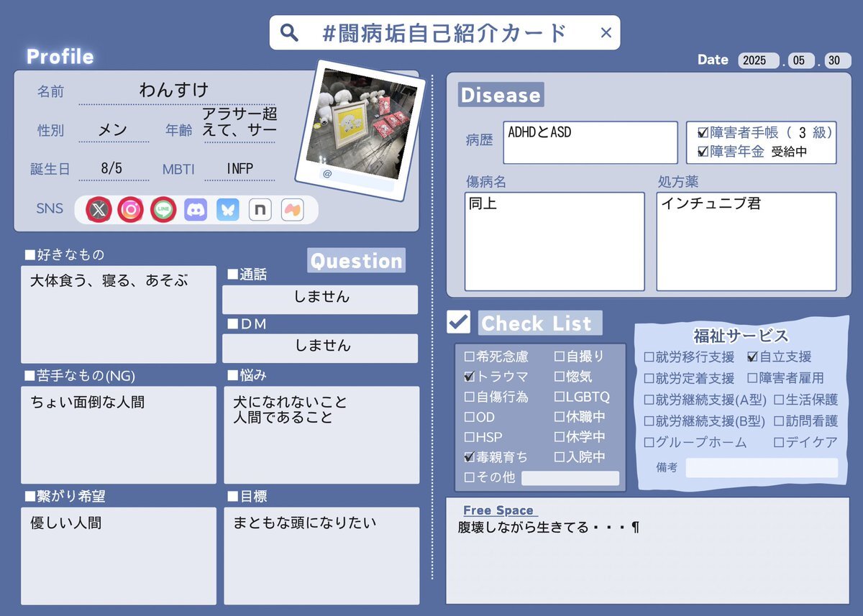Uncheck the 毒親育ち checkbox
This screenshot has width=863, height=616.
pos(469,457)
